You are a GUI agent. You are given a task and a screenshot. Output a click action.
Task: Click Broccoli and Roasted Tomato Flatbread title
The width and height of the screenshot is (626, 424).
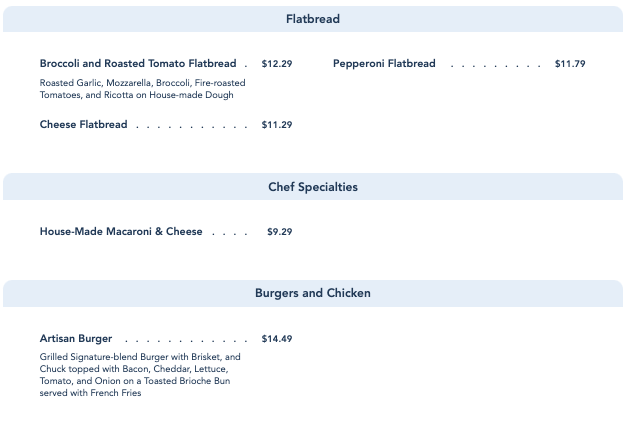coord(138,64)
